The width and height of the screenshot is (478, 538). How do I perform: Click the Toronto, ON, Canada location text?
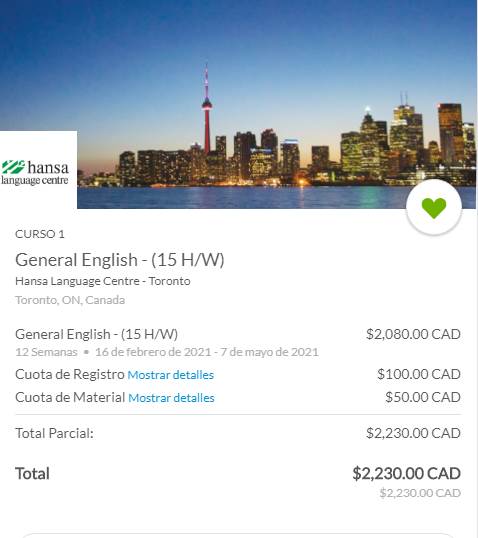pyautogui.click(x=70, y=300)
